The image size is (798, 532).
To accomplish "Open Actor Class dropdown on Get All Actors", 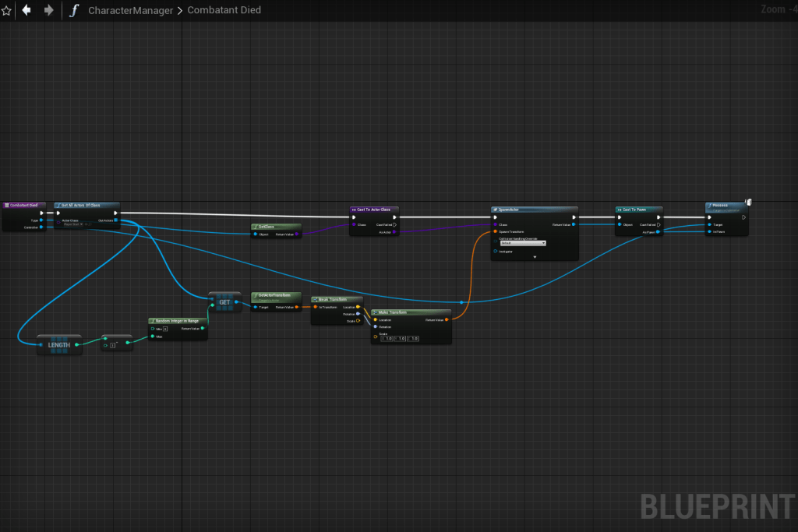I will tap(79, 224).
